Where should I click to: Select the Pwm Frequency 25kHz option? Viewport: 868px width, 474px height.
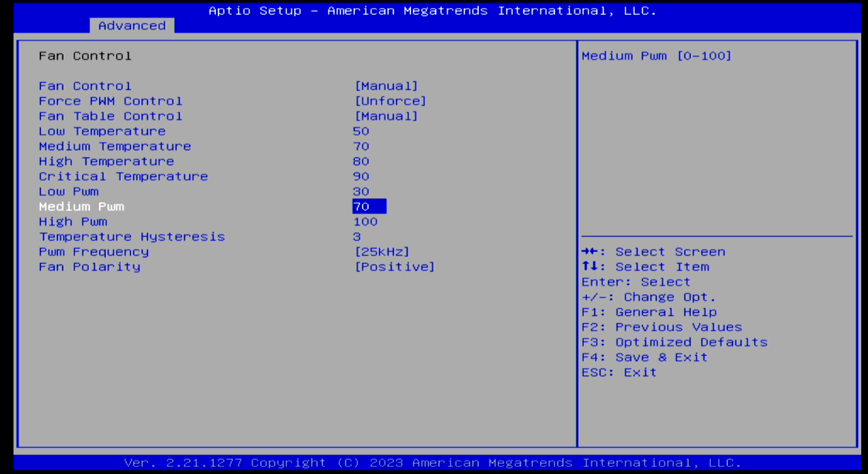tap(382, 252)
